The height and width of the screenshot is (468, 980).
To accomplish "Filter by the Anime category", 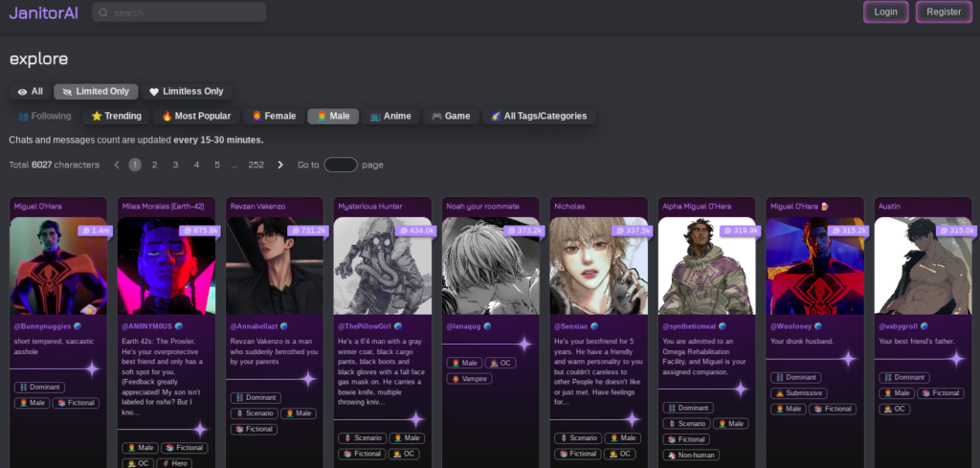I will 390,116.
